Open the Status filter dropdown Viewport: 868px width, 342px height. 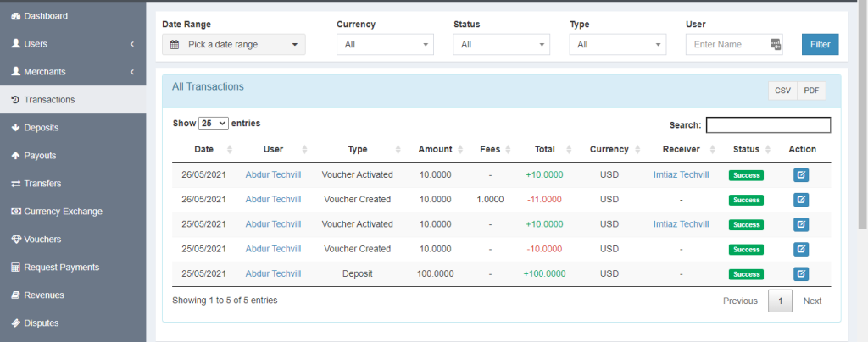click(501, 45)
